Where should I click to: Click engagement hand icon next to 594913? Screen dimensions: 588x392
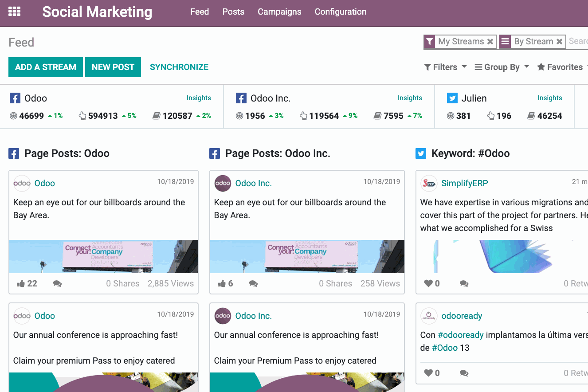click(82, 116)
